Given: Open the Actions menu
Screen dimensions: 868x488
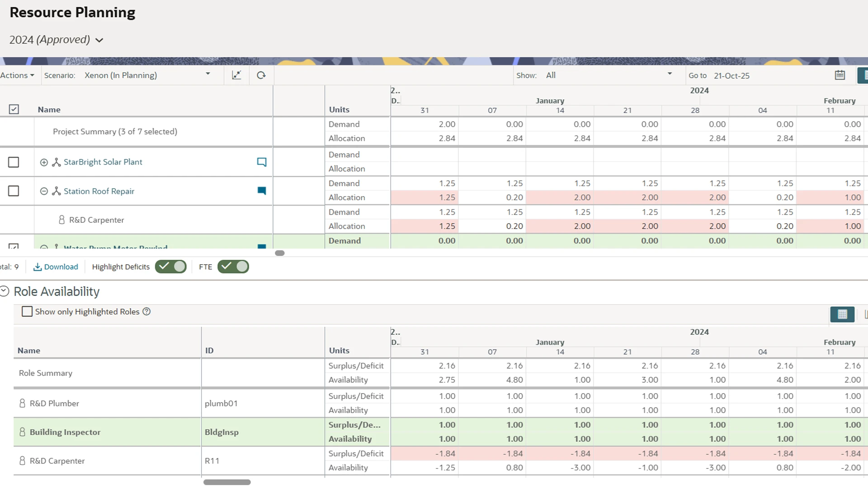Looking at the screenshot, I should 16,75.
